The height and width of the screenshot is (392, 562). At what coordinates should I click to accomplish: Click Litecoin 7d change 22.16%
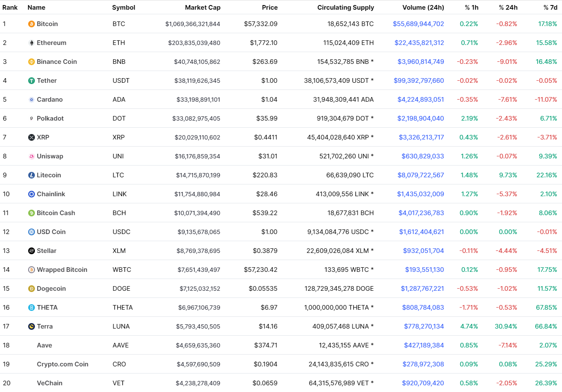click(x=547, y=175)
